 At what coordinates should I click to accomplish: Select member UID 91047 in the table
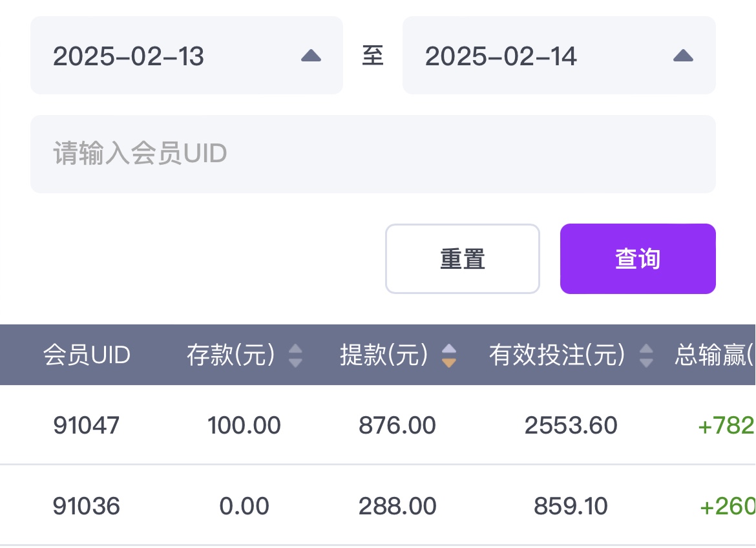point(87,425)
